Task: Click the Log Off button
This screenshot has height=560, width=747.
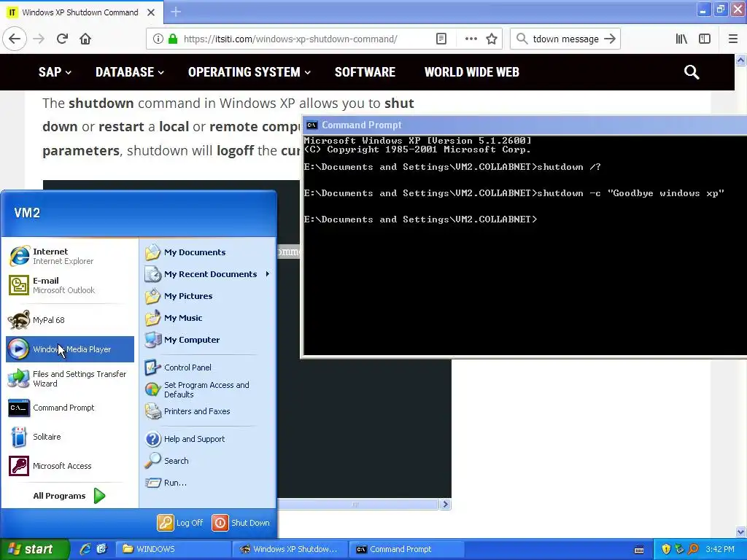Action: point(180,523)
